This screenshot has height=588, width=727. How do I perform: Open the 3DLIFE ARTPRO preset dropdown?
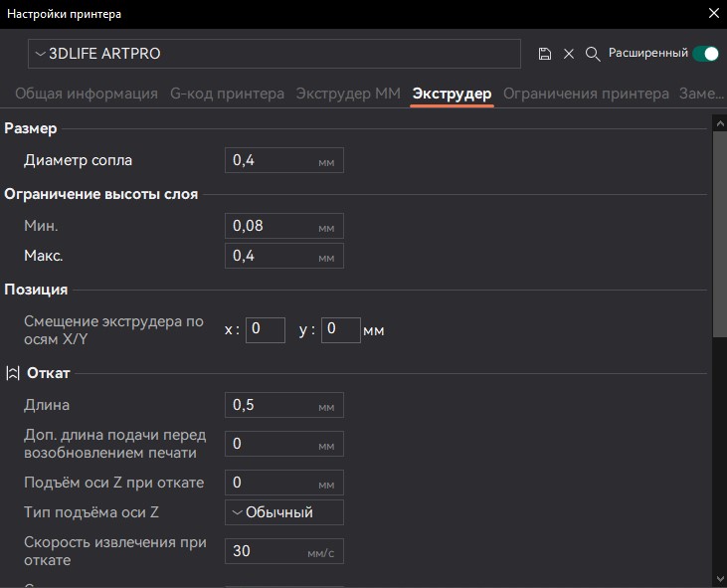[x=274, y=54]
